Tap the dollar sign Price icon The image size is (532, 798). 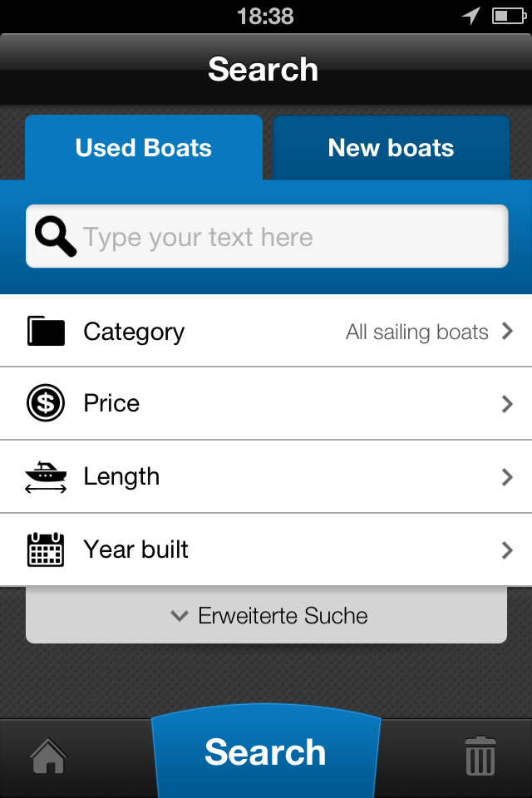point(46,403)
